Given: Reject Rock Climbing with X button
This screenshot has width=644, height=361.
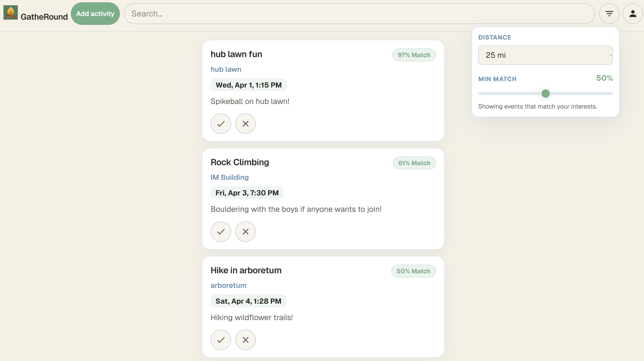Looking at the screenshot, I should [x=245, y=232].
